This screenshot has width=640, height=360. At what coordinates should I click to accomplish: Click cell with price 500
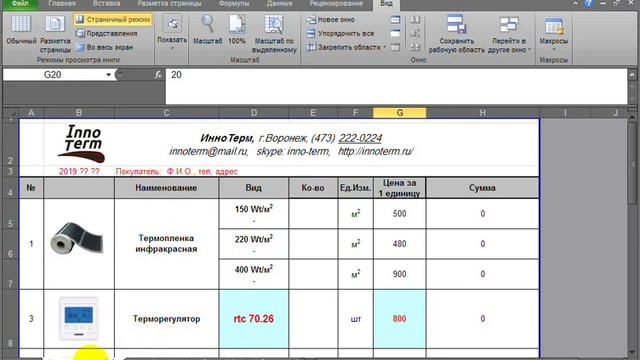(400, 214)
